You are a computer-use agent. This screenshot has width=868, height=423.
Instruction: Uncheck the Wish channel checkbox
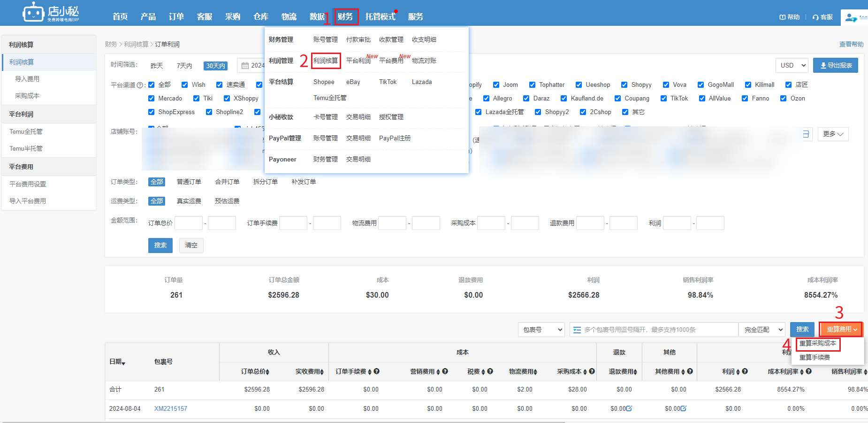185,85
